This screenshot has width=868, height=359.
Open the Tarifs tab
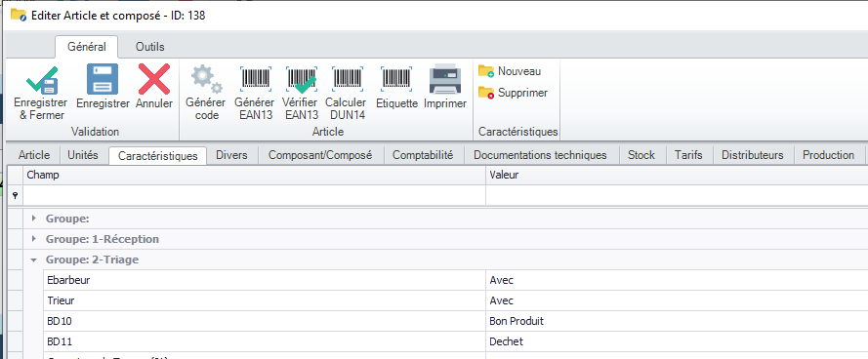pos(688,155)
